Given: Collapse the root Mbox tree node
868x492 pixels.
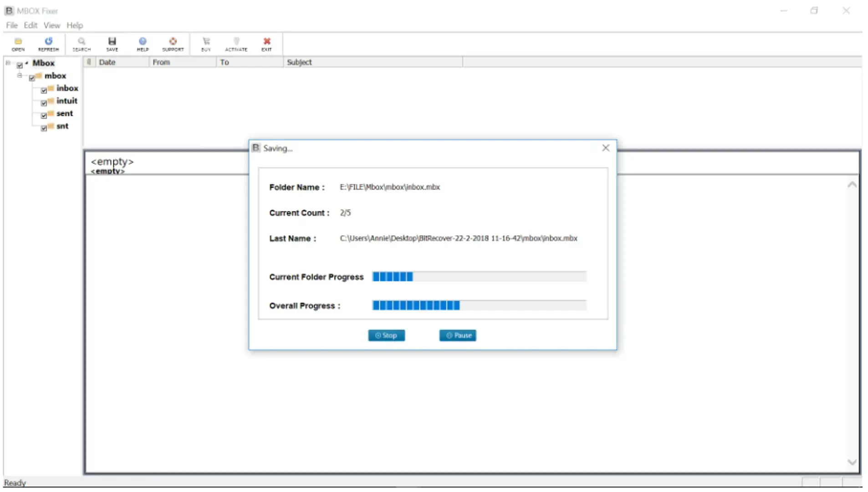Looking at the screenshot, I should pos(8,63).
